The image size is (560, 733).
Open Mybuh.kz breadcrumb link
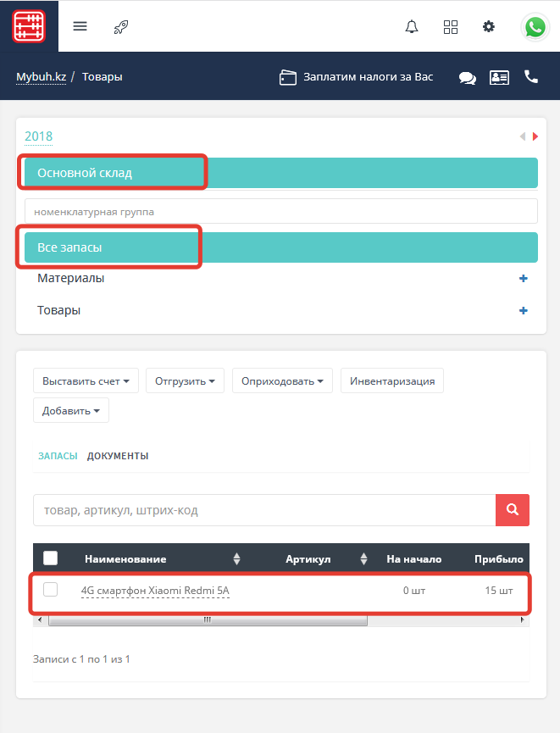(42, 77)
